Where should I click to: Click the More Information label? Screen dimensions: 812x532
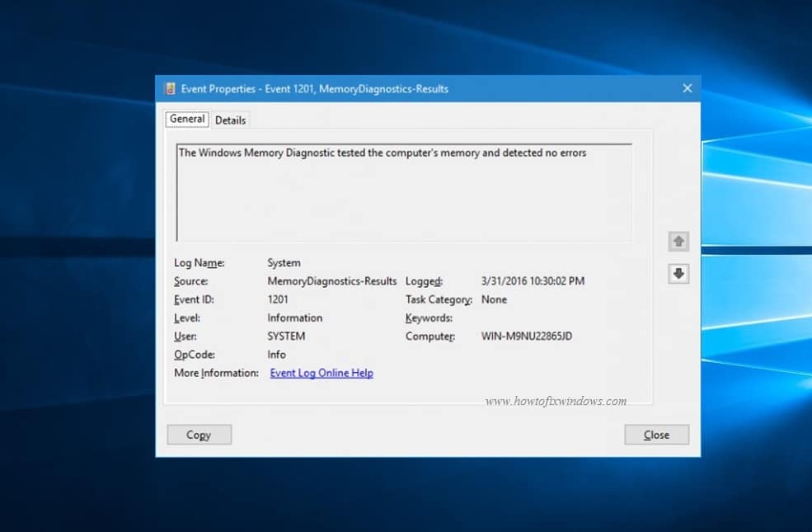217,373
